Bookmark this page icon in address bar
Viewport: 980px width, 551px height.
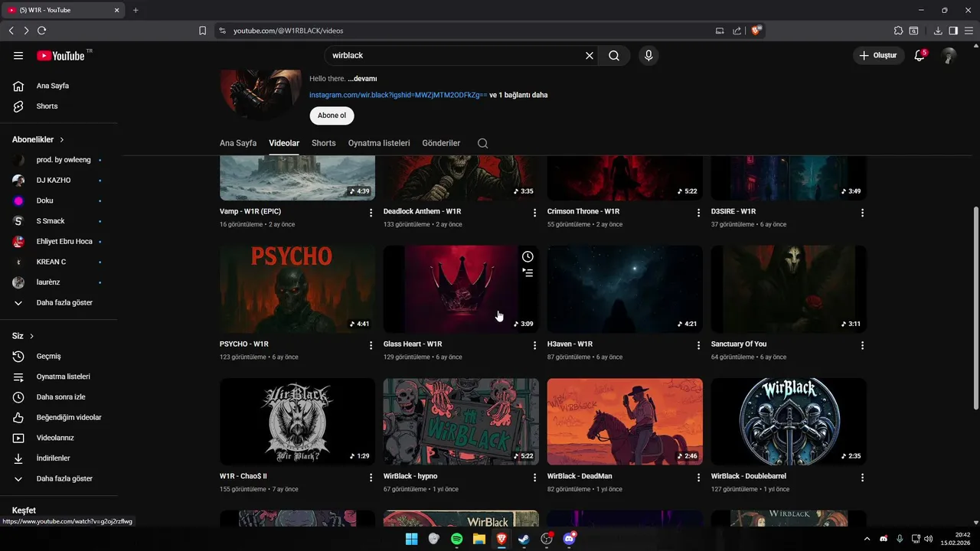coord(202,31)
